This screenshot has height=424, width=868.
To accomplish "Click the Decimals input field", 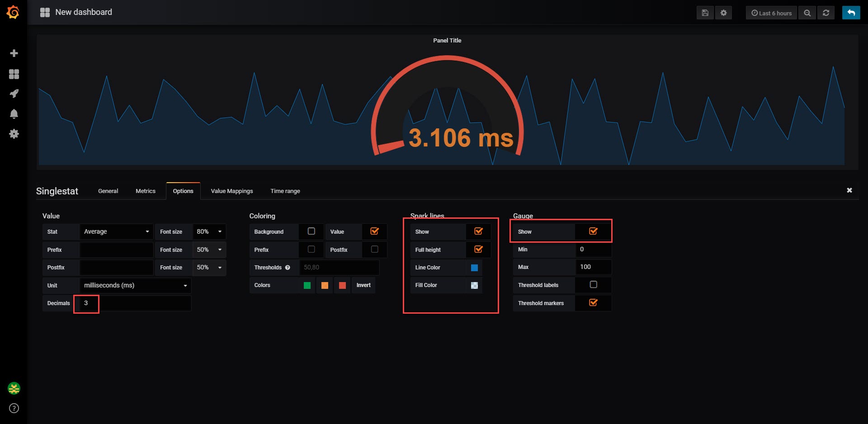I will [x=135, y=303].
